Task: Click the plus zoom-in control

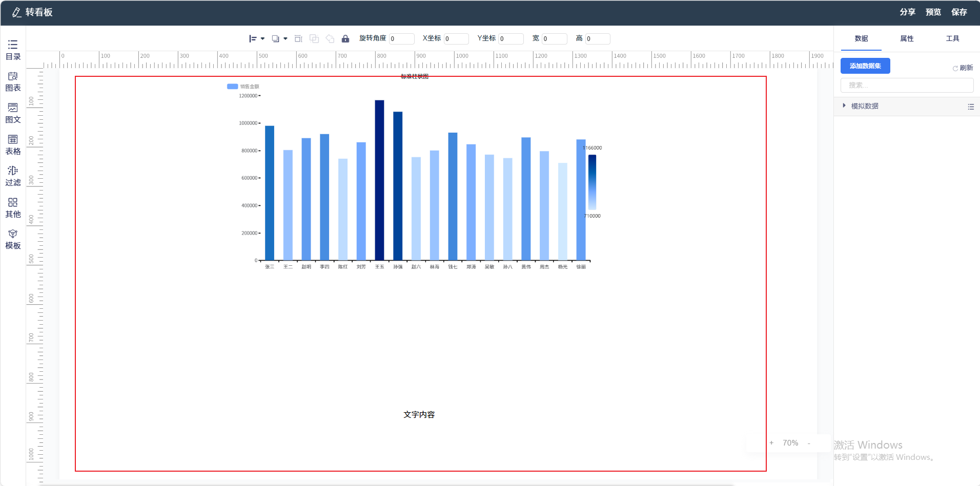Action: click(x=771, y=443)
